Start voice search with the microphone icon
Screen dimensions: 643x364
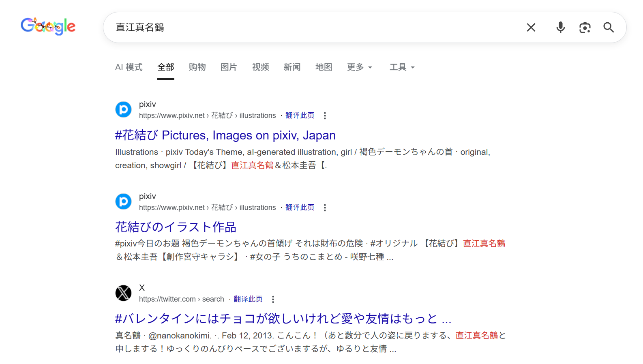560,28
